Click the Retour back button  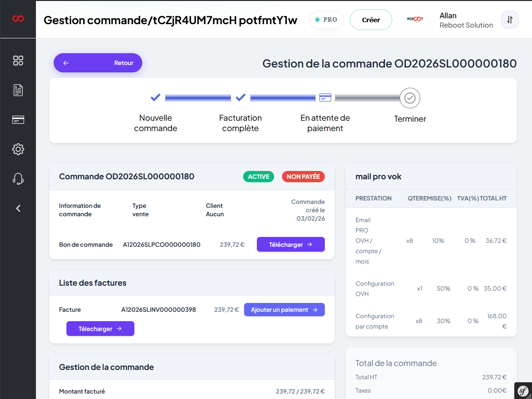(98, 63)
